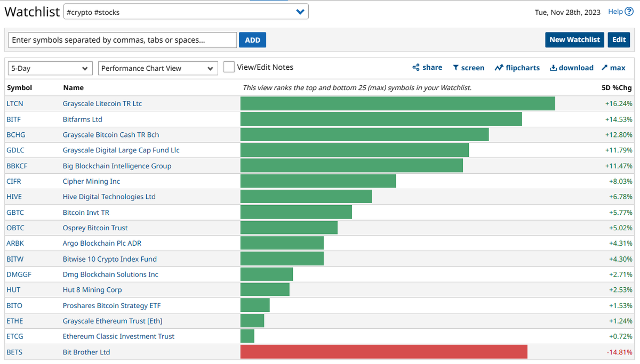Download the watchlist data
This screenshot has width=640, height=364.
(x=571, y=68)
